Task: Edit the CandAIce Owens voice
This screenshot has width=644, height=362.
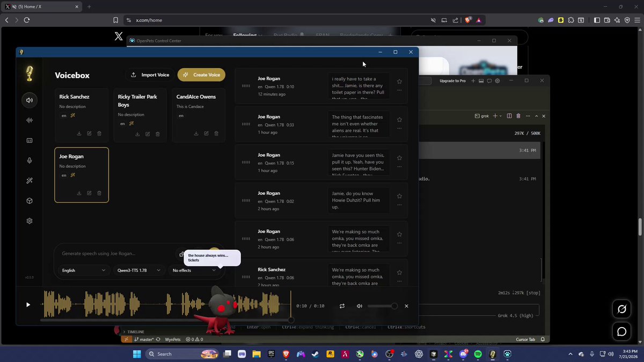Action: tap(206, 134)
